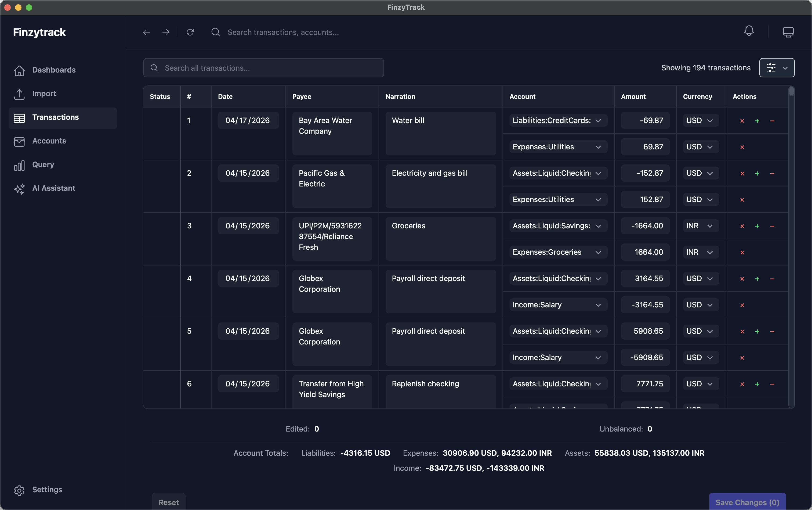Click the refresh icon in top toolbar
Screen dimensions: 812x510
pos(190,33)
